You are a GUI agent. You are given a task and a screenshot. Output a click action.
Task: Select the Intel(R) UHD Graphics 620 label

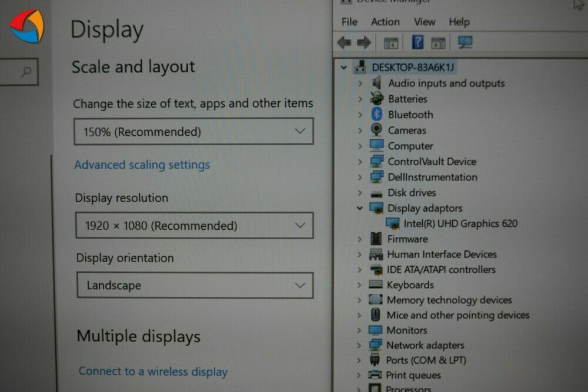460,223
